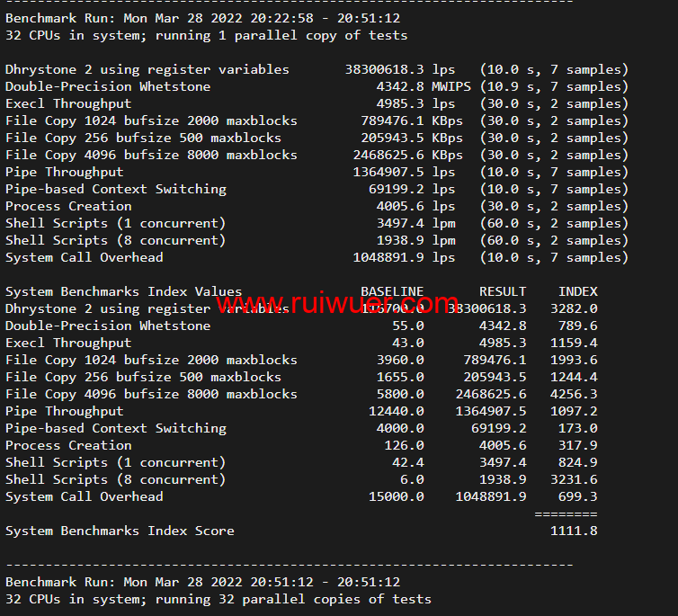
Task: Click the System Benchmarks Index Score label
Action: tap(120, 531)
